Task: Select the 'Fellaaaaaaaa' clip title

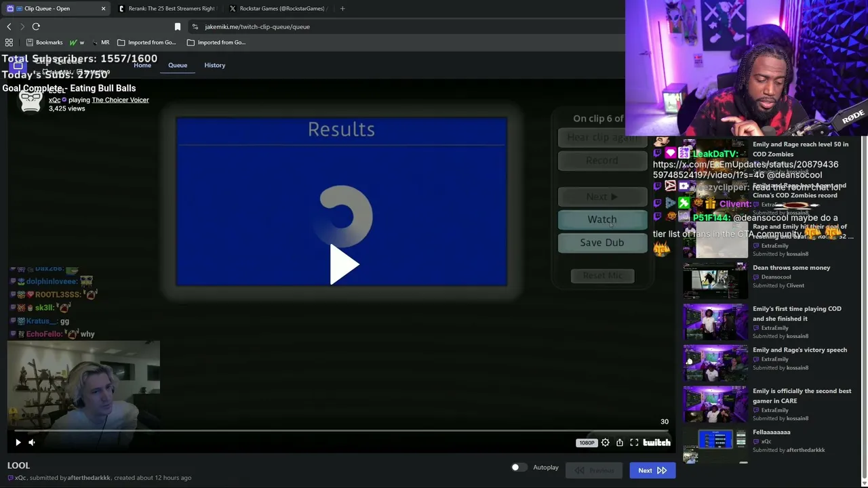Action: [771, 432]
